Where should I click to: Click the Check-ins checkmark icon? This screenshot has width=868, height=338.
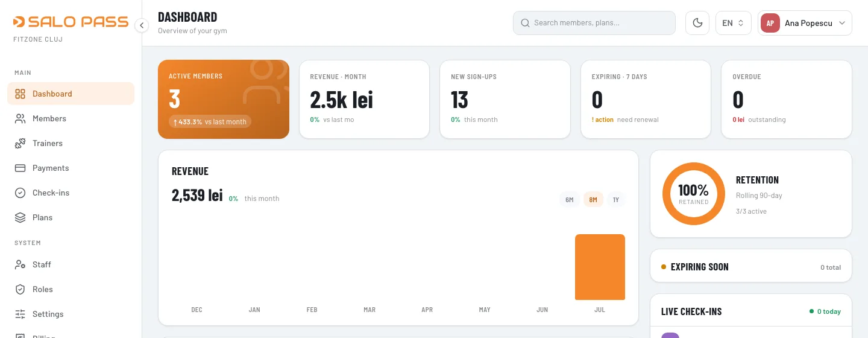tap(20, 193)
